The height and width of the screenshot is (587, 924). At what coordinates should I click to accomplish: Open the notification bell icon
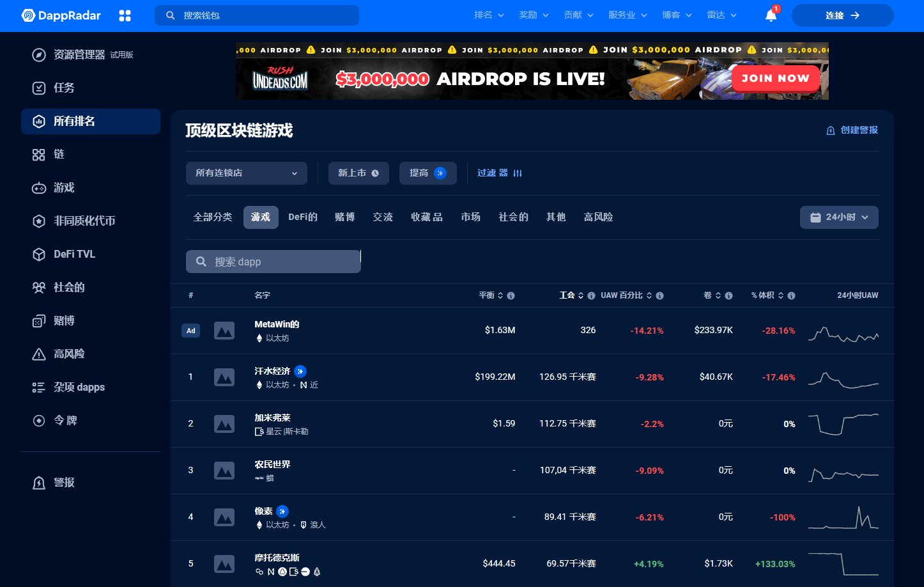tap(771, 15)
